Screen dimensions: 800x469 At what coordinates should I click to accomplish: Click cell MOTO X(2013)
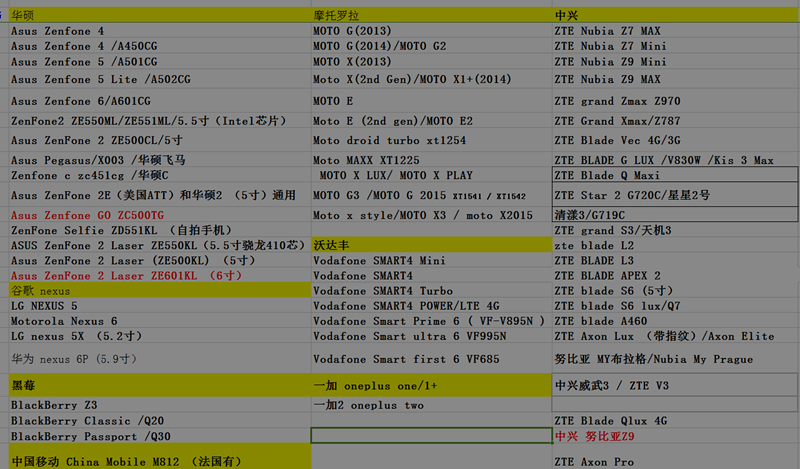[x=432, y=62]
